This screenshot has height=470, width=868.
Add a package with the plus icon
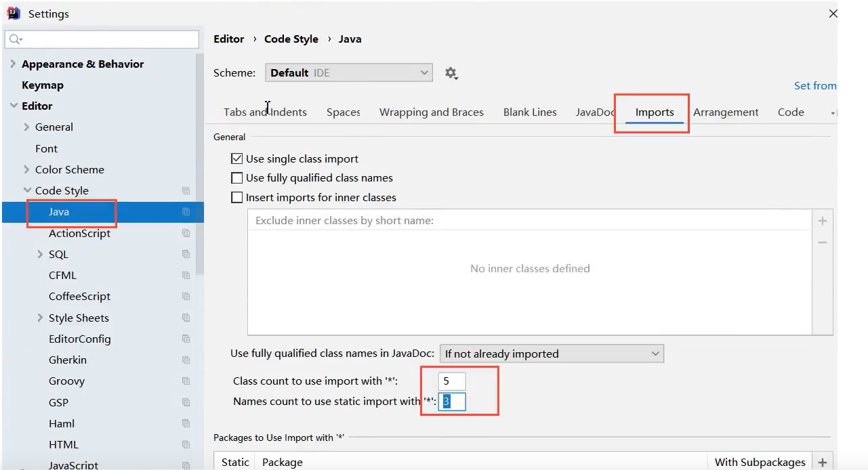[823, 463]
